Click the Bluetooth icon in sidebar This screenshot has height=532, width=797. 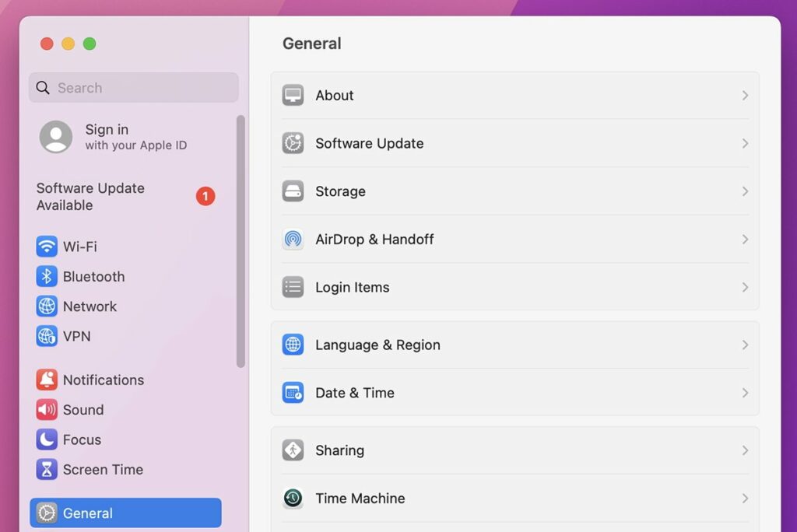tap(47, 276)
